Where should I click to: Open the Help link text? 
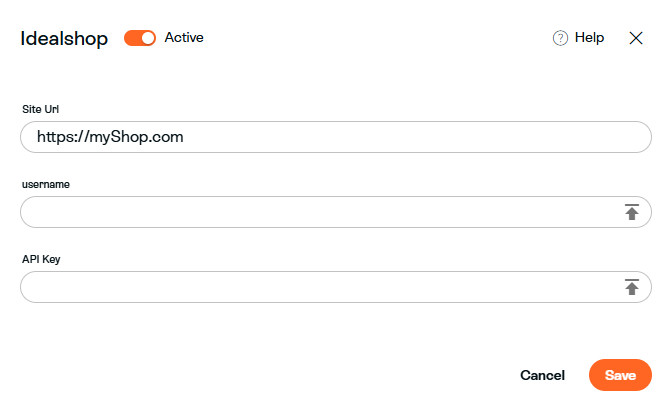(x=589, y=38)
